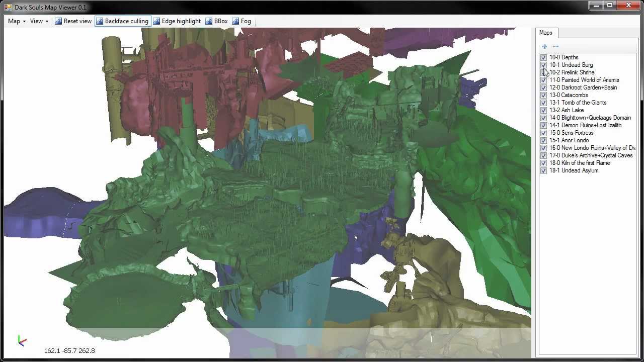Uncheck 10-0 Depths map

tap(543, 57)
